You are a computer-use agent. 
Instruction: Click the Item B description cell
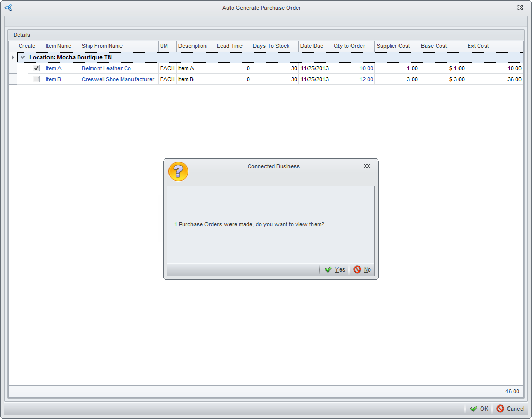[196, 79]
